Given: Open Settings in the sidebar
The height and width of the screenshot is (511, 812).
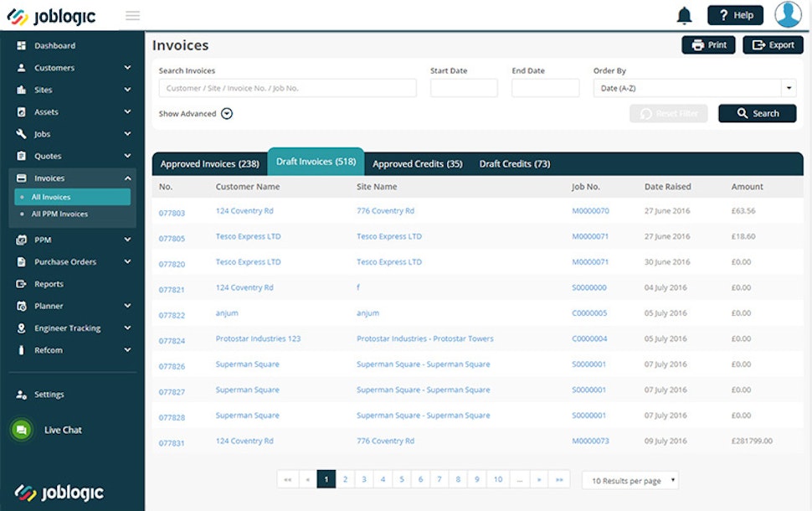Looking at the screenshot, I should (x=49, y=395).
